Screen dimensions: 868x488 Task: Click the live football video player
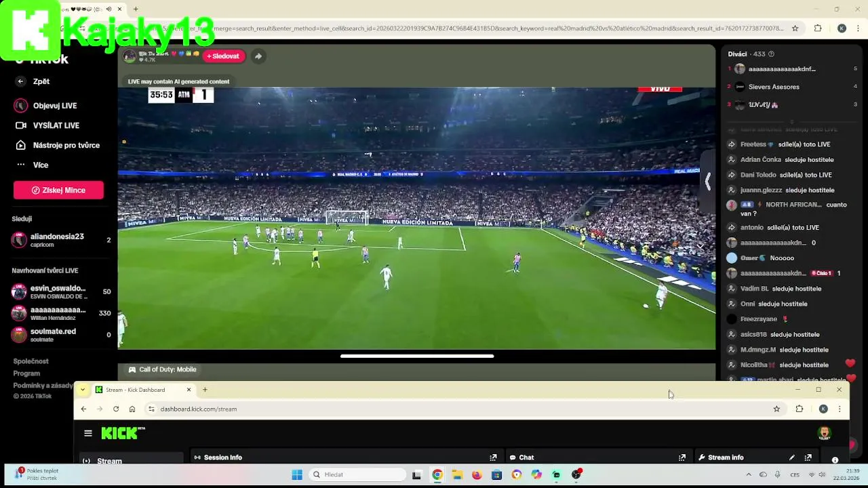tap(416, 218)
